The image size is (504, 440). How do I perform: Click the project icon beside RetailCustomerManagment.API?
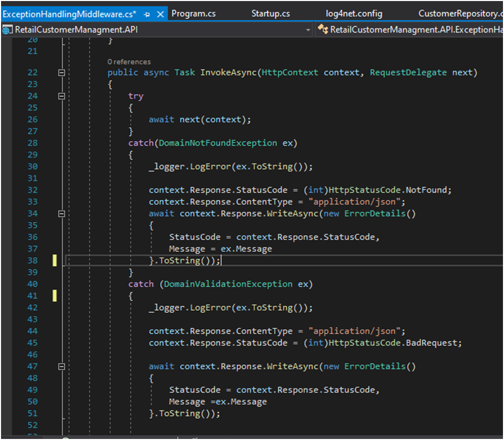pos(7,30)
